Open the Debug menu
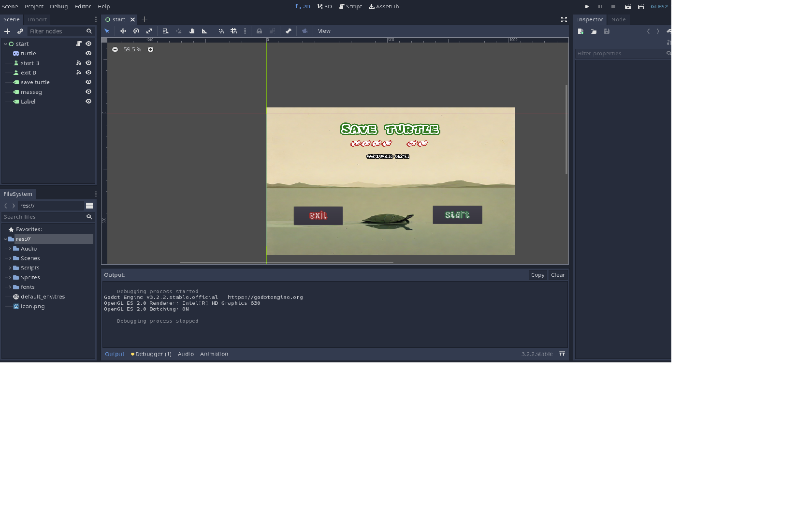The width and height of the screenshot is (812, 508). click(x=59, y=7)
